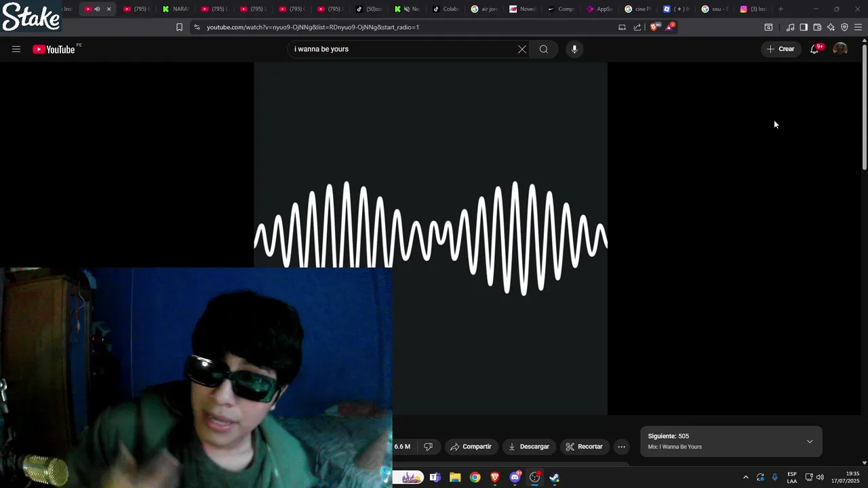Mute the playing YouTube tab via the speaker icon
The width and height of the screenshot is (868, 488).
click(x=97, y=9)
